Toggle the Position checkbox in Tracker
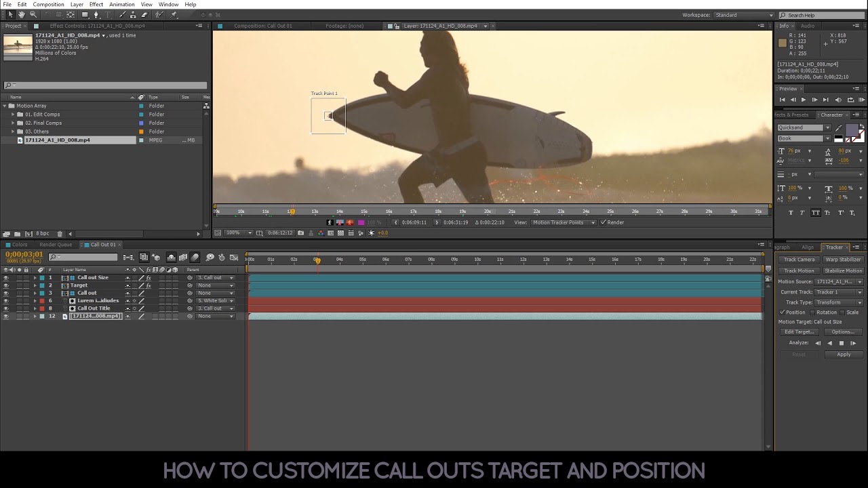This screenshot has height=488, width=868. (782, 312)
